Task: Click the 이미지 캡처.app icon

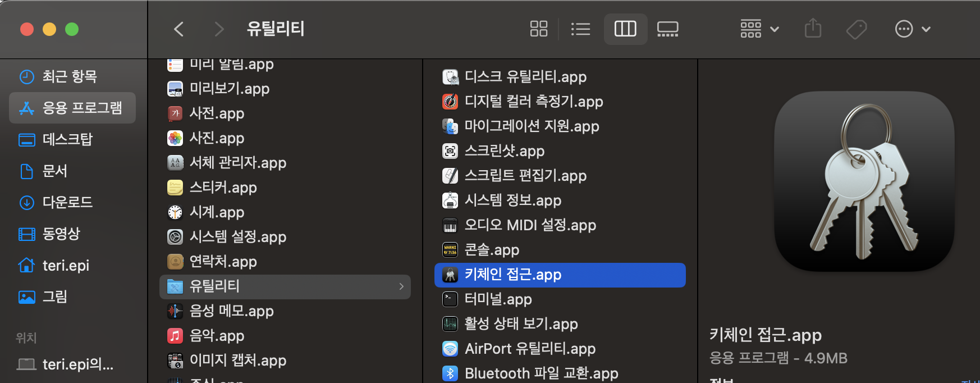Action: (175, 361)
